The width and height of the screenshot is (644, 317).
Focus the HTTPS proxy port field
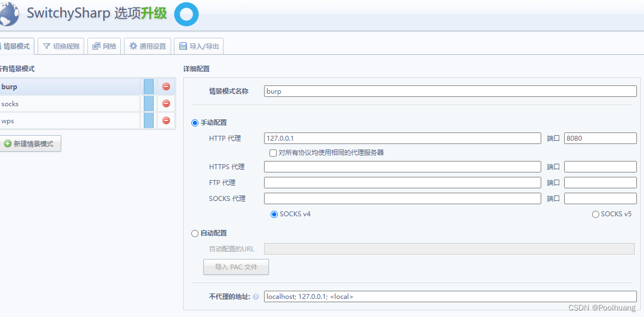coord(600,166)
